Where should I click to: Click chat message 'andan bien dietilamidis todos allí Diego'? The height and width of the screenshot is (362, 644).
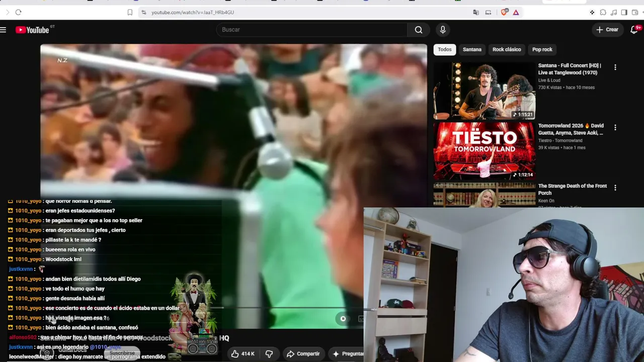tap(93, 279)
